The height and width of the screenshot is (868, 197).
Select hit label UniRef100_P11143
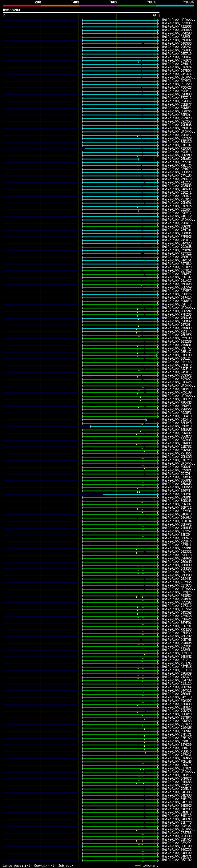click(176, 362)
